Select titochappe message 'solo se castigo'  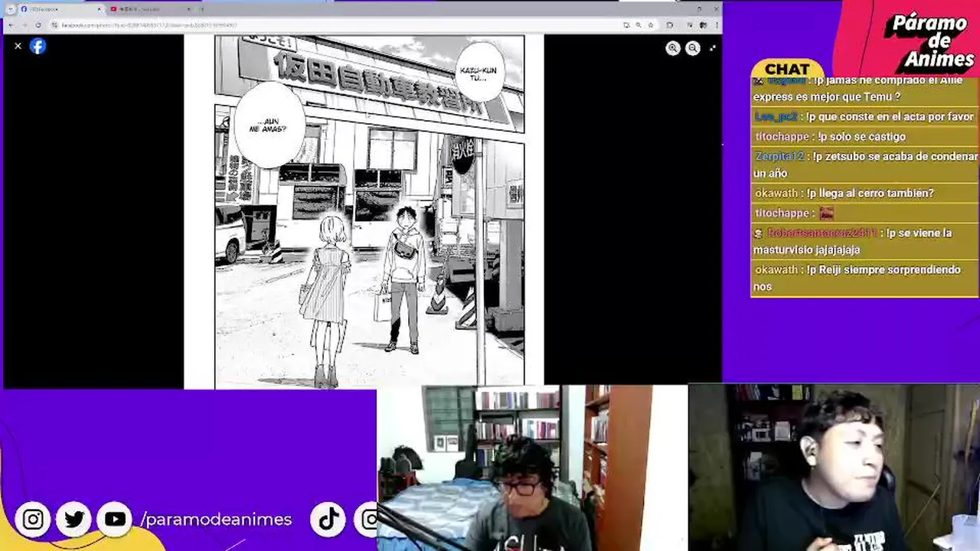864,136
